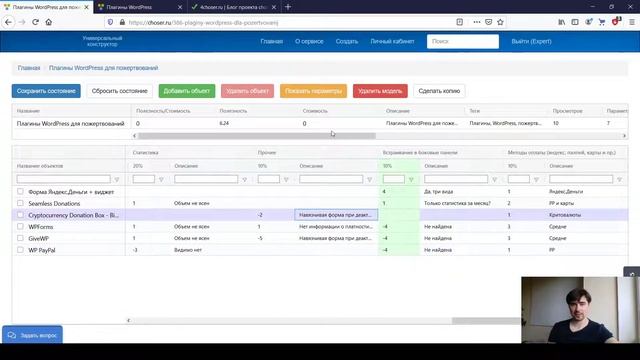Click the Сбросить состояние button
Screen dimensions: 640x360
click(x=120, y=91)
